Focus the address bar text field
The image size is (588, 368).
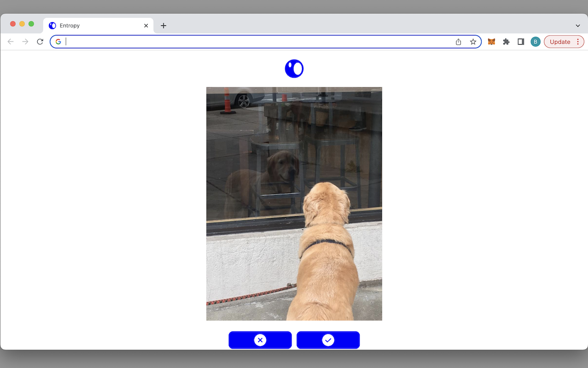tap(257, 42)
